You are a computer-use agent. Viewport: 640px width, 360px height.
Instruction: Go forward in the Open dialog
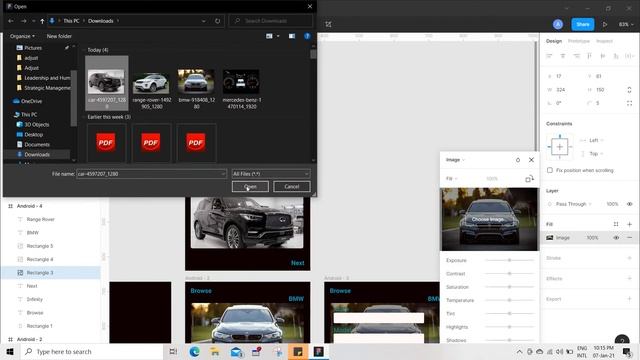point(24,21)
